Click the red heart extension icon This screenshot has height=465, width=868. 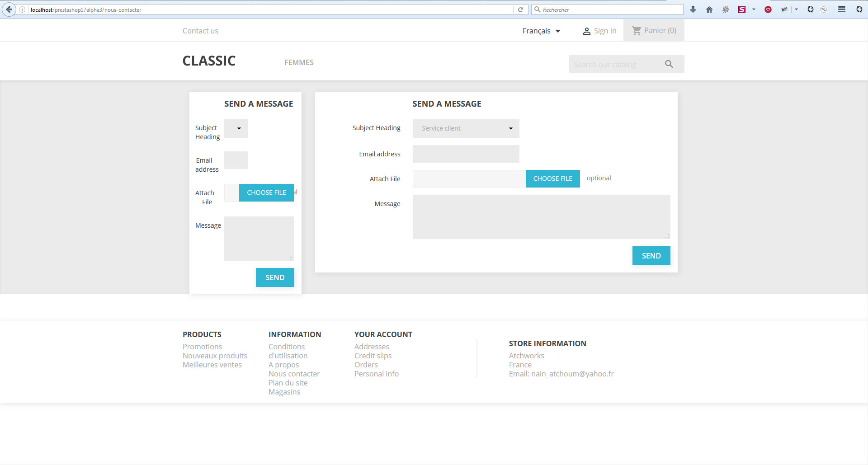click(x=768, y=9)
